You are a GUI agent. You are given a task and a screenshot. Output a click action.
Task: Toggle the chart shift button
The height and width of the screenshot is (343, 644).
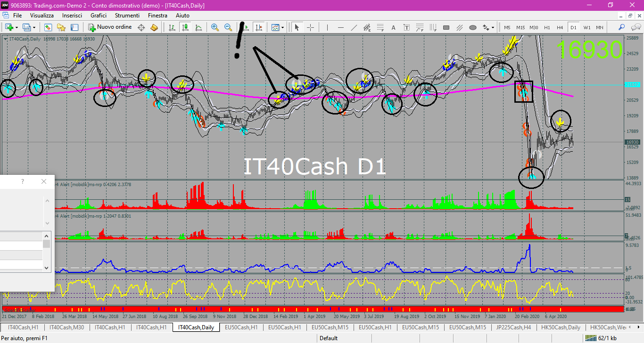(x=258, y=27)
